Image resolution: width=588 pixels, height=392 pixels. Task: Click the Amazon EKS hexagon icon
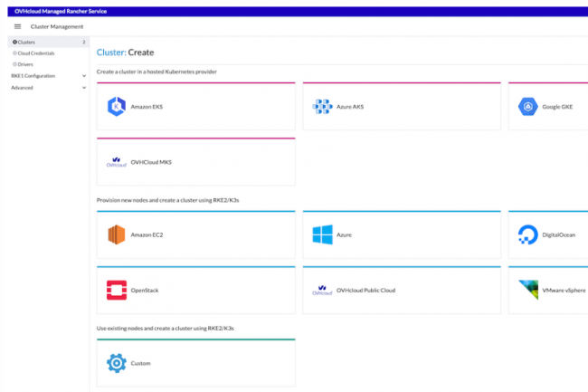(117, 107)
